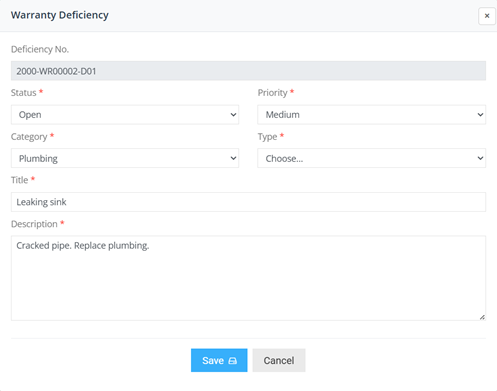Click the Title field with Leaking sink
The width and height of the screenshot is (497, 391).
(248, 202)
